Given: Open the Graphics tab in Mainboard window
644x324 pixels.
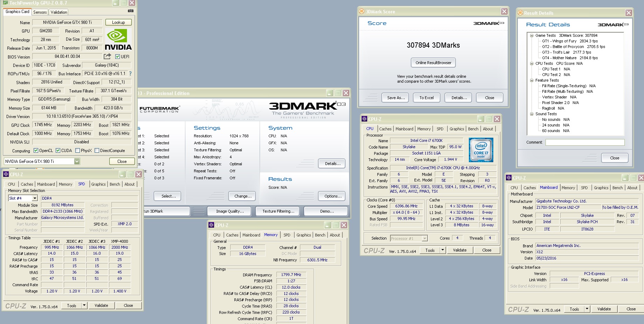Looking at the screenshot, I should [x=601, y=188].
